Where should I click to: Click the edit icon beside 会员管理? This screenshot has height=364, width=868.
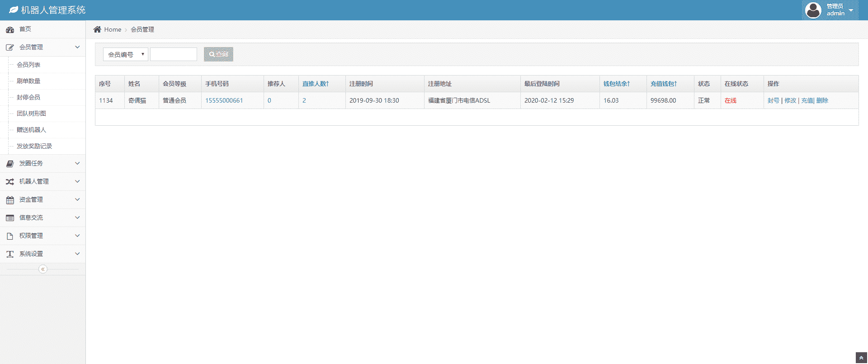(x=10, y=47)
